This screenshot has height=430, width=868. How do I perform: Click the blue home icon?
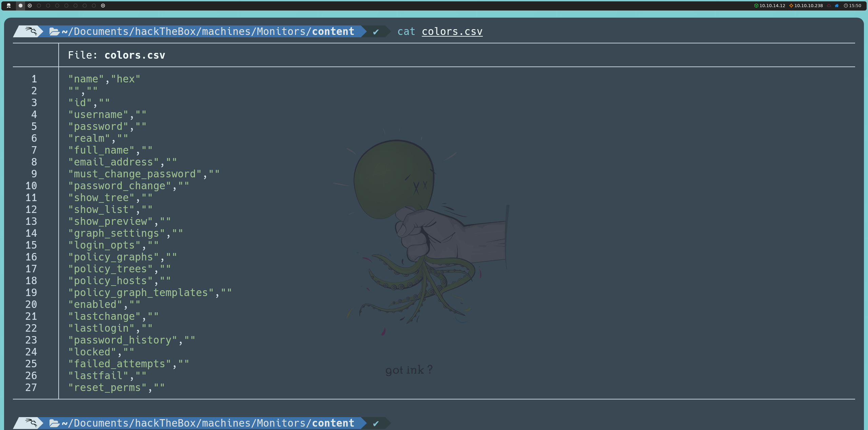(x=837, y=5)
